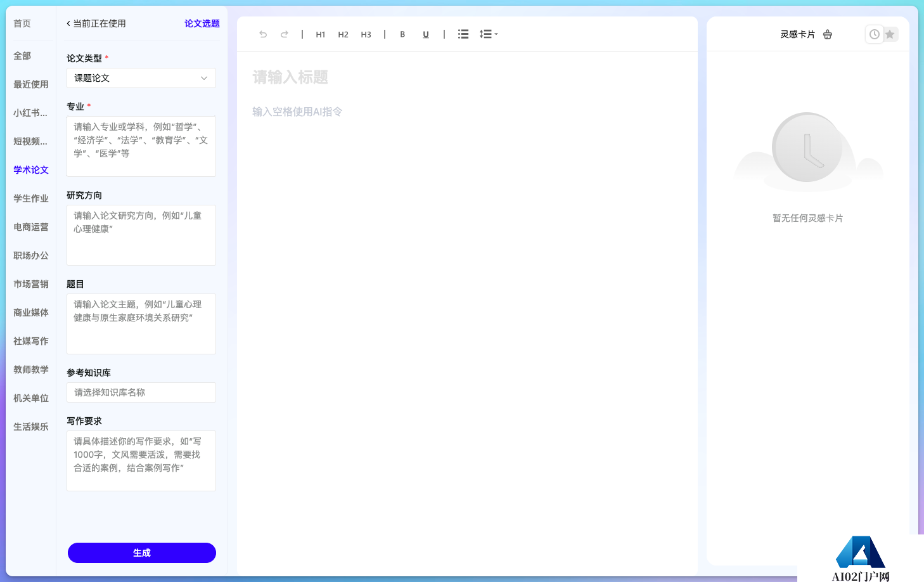Open line spacing dropdown
The image size is (924, 582).
point(489,34)
